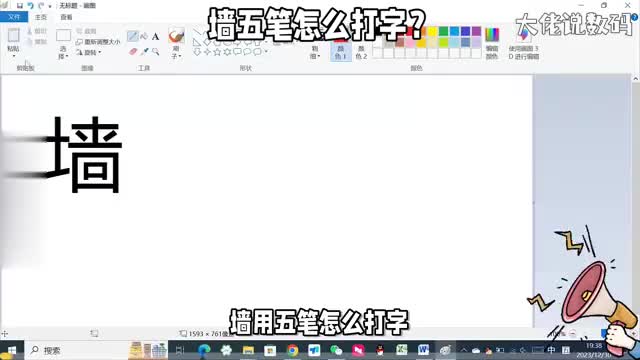Open QQ penguin icon in taskbar
Viewport: 640px width, 360px height.
tap(380, 350)
